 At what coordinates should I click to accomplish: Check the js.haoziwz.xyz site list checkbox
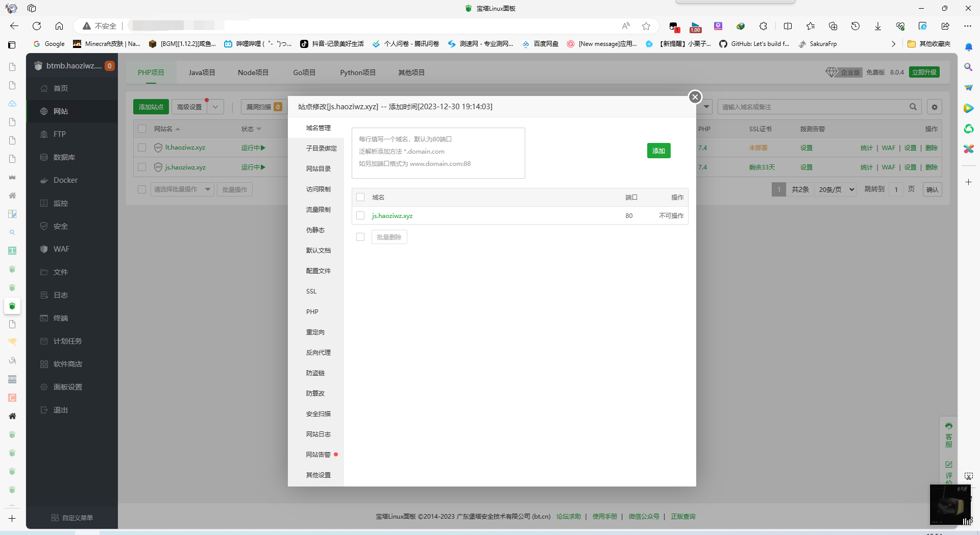point(142,167)
